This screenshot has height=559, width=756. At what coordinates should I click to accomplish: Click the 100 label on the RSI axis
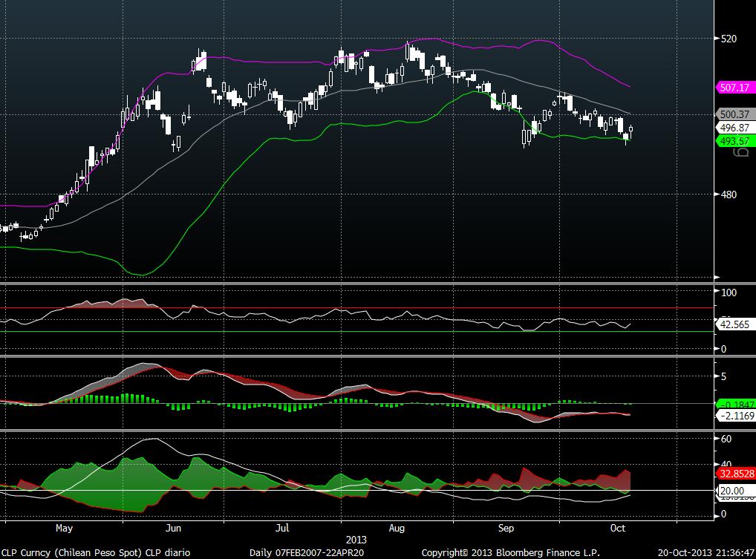coord(729,292)
